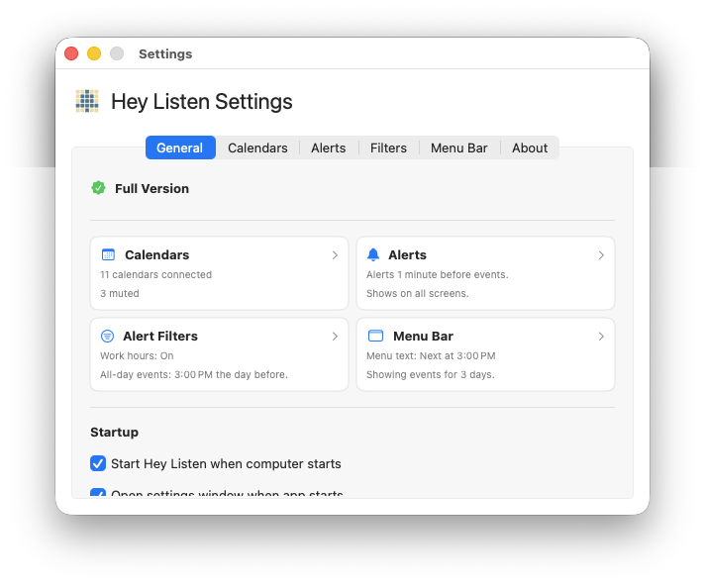Image resolution: width=705 pixels, height=588 pixels.
Task: Toggle the partially visible settings window checkbox
Action: pyautogui.click(x=98, y=493)
